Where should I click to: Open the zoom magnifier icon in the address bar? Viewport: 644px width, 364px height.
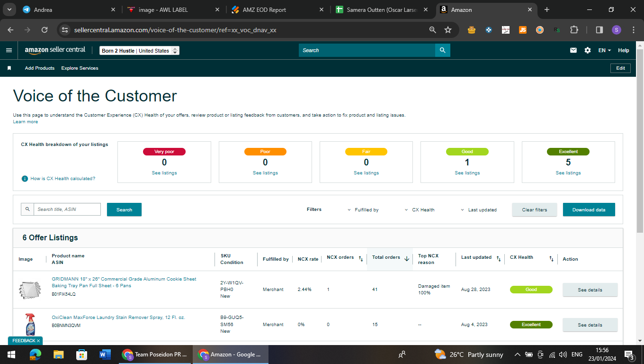[x=432, y=30]
